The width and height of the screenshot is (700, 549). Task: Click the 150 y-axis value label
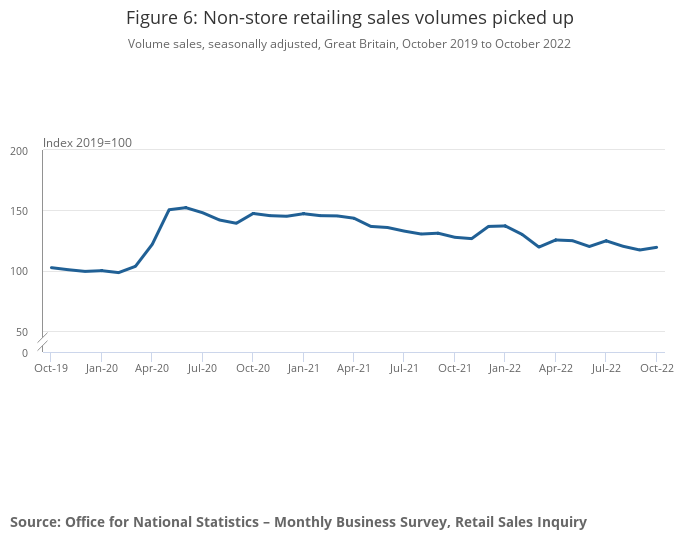19,211
